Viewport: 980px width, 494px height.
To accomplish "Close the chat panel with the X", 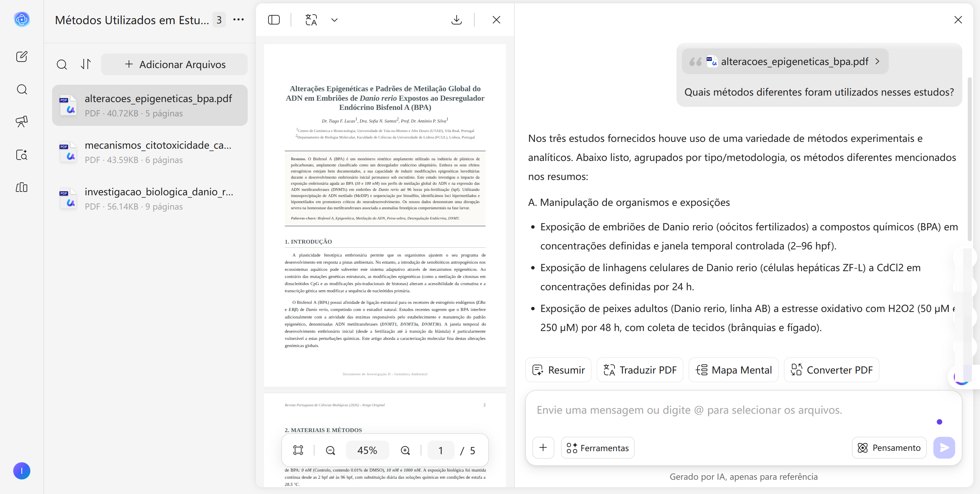I will [958, 20].
